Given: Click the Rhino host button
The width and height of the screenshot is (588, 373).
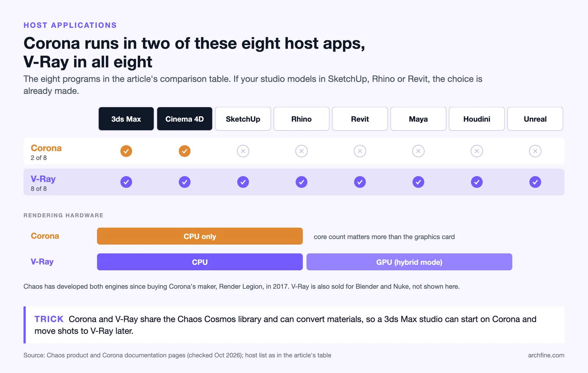Looking at the screenshot, I should (x=301, y=119).
